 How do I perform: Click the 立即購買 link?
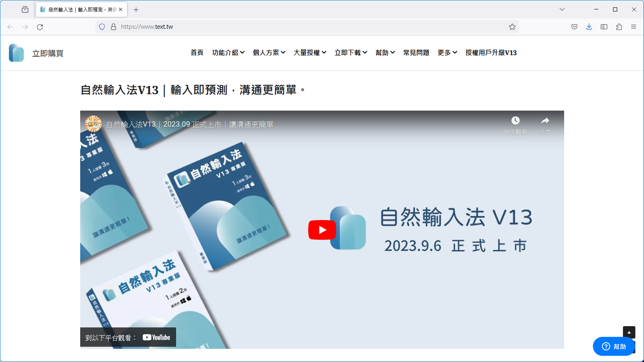[x=48, y=53]
